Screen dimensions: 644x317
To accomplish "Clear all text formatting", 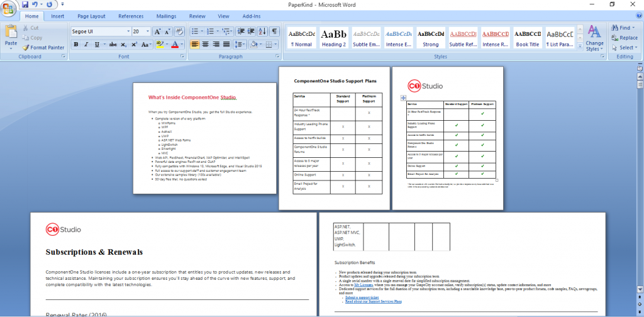I will pyautogui.click(x=179, y=31).
